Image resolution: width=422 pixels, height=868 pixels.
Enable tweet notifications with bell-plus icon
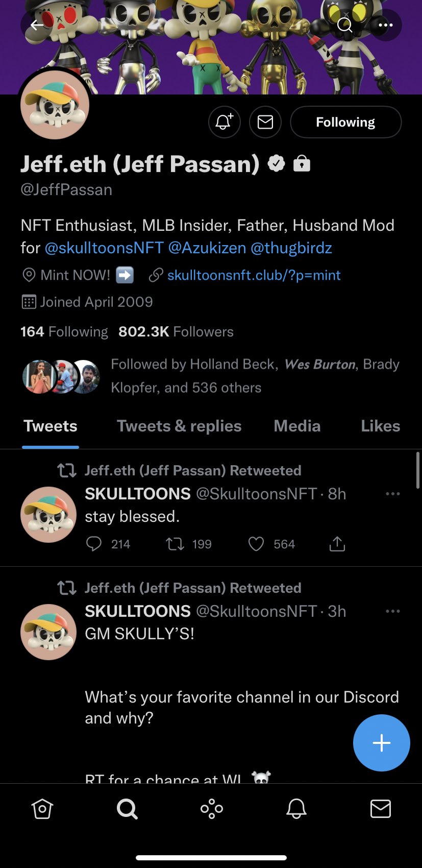tap(224, 122)
